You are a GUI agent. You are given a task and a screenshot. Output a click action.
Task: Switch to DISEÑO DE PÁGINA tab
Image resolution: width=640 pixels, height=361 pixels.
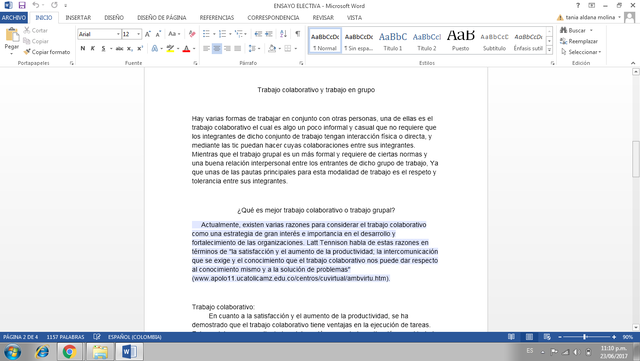click(x=162, y=18)
